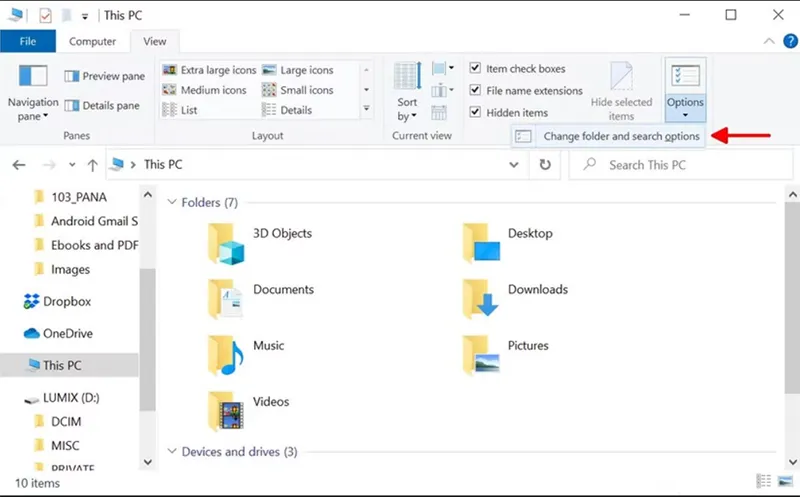
Task: Click navigation pane scrollbar up arrow
Action: pyautogui.click(x=147, y=194)
